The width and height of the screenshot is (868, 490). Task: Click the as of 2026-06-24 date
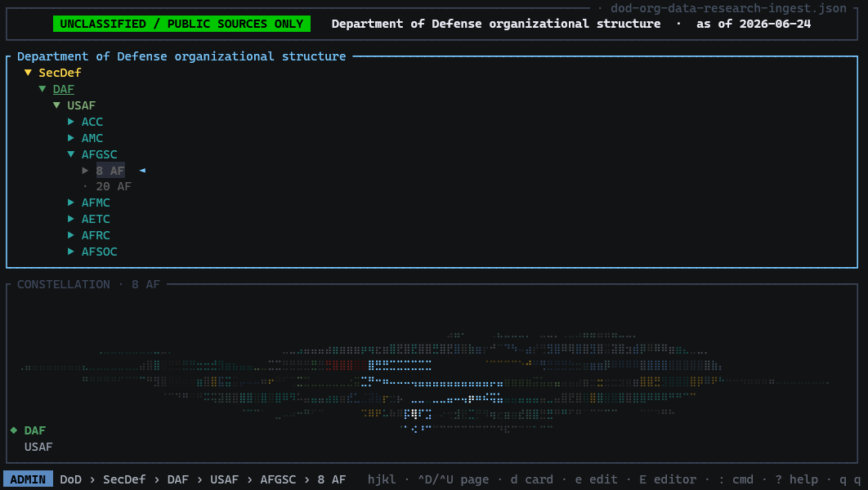tap(754, 24)
